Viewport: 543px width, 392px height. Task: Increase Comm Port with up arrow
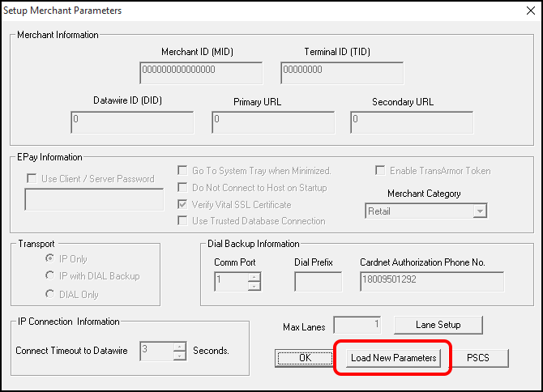point(254,277)
